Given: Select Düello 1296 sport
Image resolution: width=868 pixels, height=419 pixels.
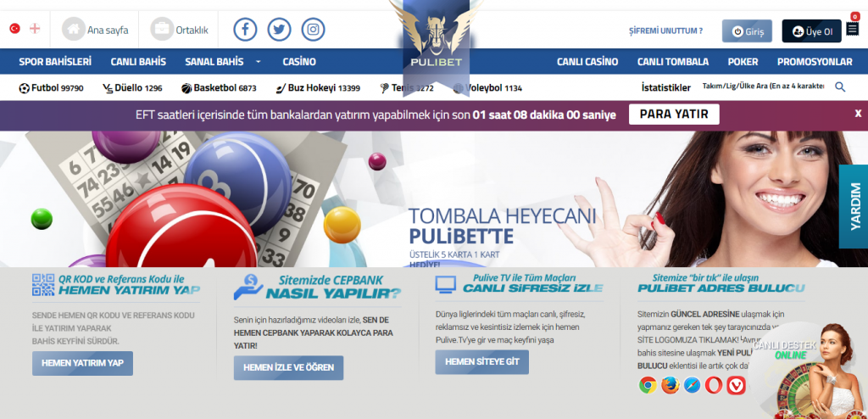Looking at the screenshot, I should (x=132, y=87).
